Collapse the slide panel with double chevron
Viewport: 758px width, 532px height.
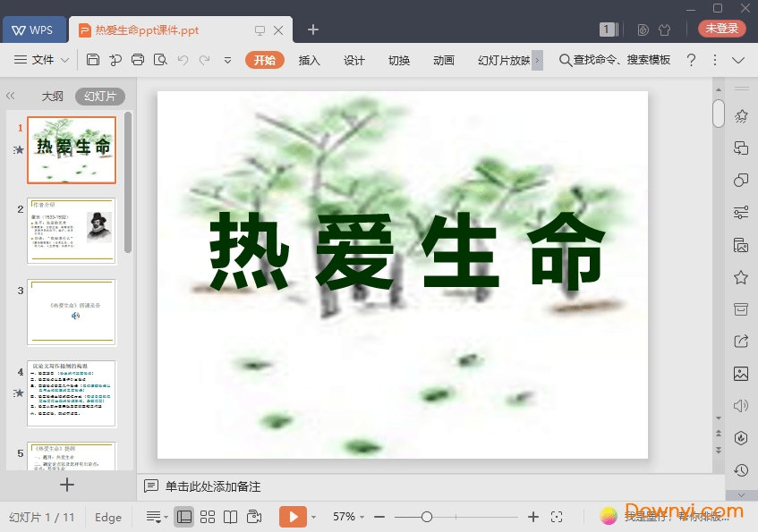tap(12, 96)
